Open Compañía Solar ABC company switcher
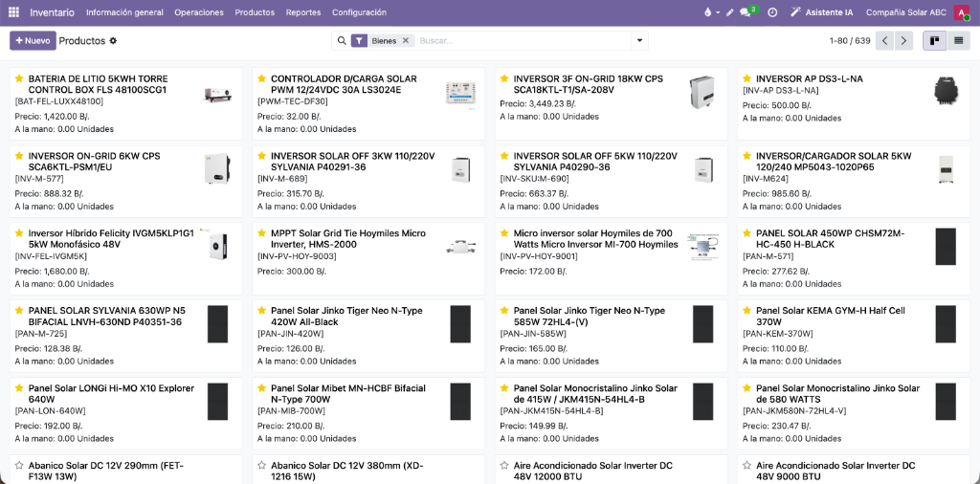Screen dimensions: 980x484 [x=906, y=12]
